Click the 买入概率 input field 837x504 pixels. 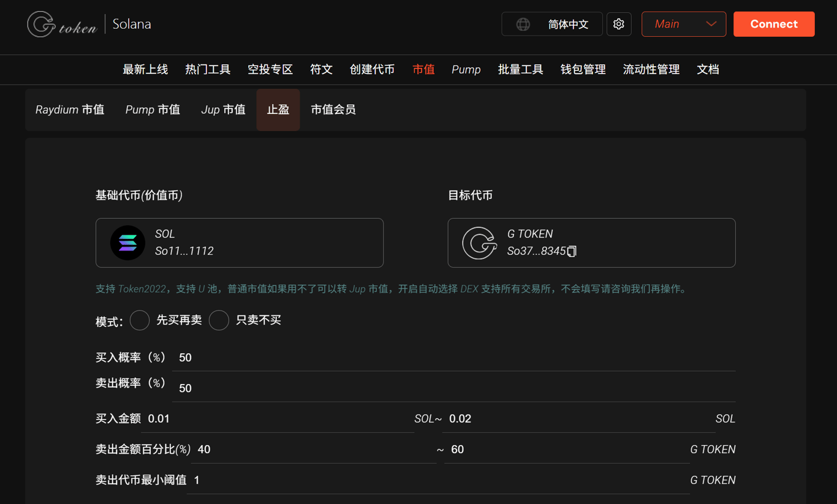coord(454,358)
